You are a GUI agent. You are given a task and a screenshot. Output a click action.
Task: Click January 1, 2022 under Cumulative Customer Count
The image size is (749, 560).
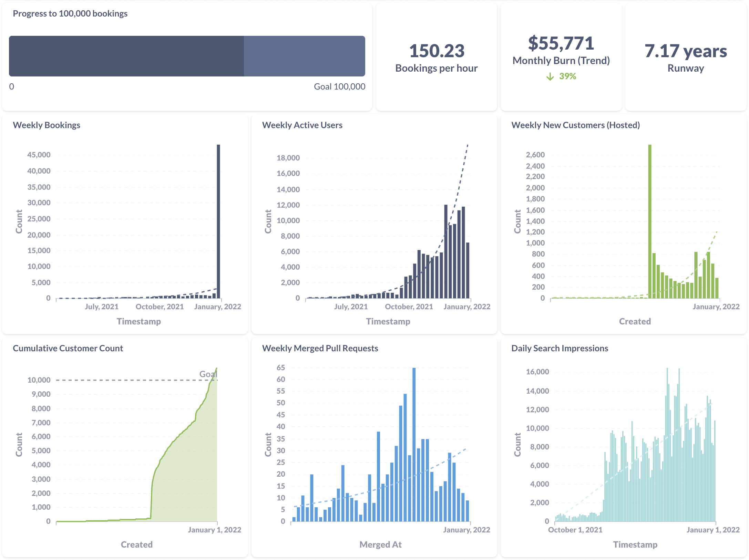(215, 530)
